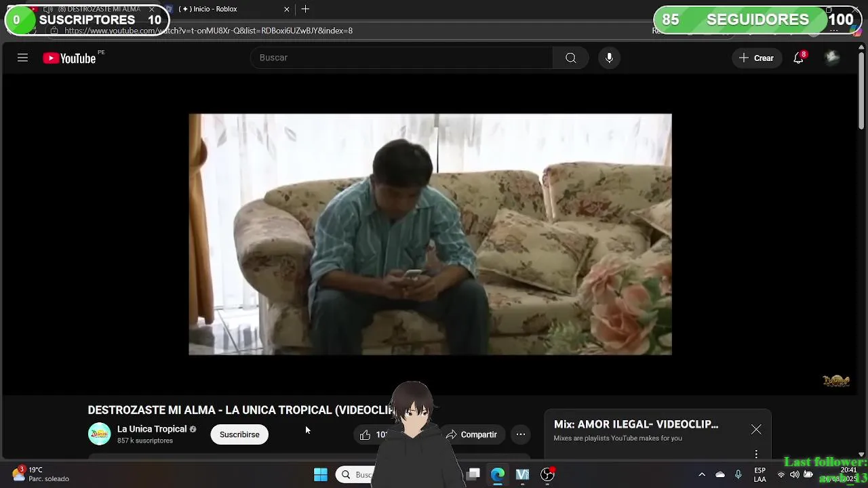This screenshot has height=488, width=868.
Task: Open the OneDrive cloud tray icon
Action: [x=720, y=474]
